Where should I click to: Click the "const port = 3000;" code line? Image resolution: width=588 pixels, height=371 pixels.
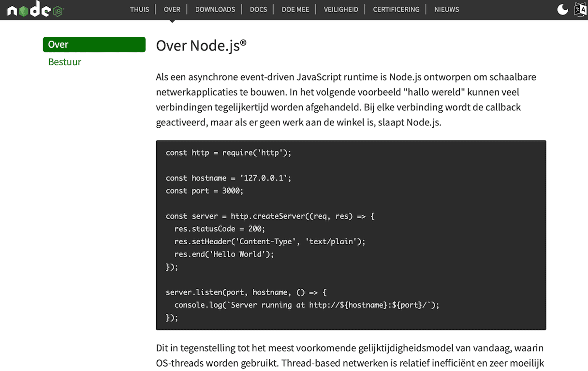(205, 191)
